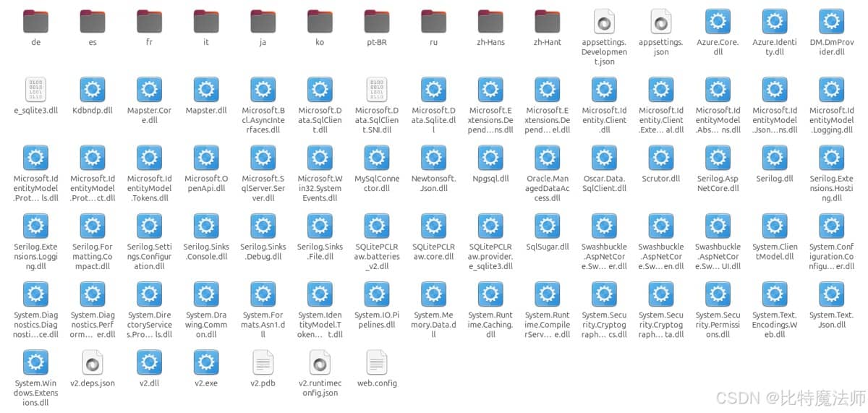Select the v2.exe icon
This screenshot has width=868, height=413.
point(206,362)
